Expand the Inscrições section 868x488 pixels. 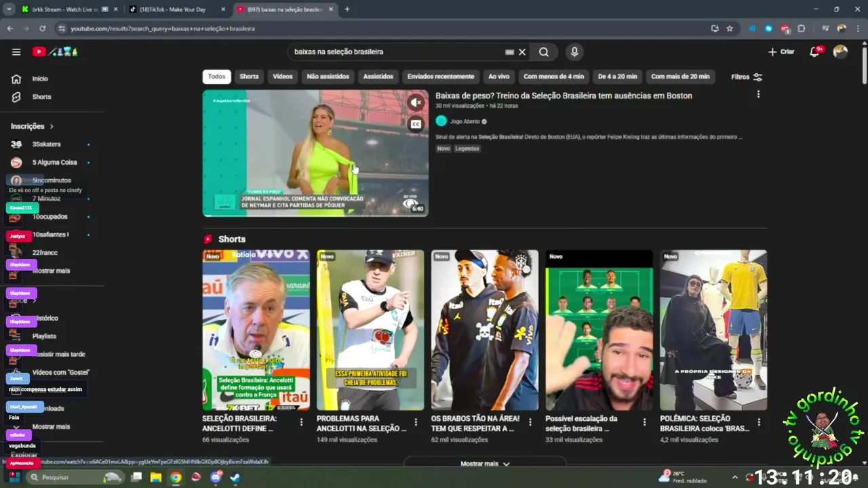[33, 126]
